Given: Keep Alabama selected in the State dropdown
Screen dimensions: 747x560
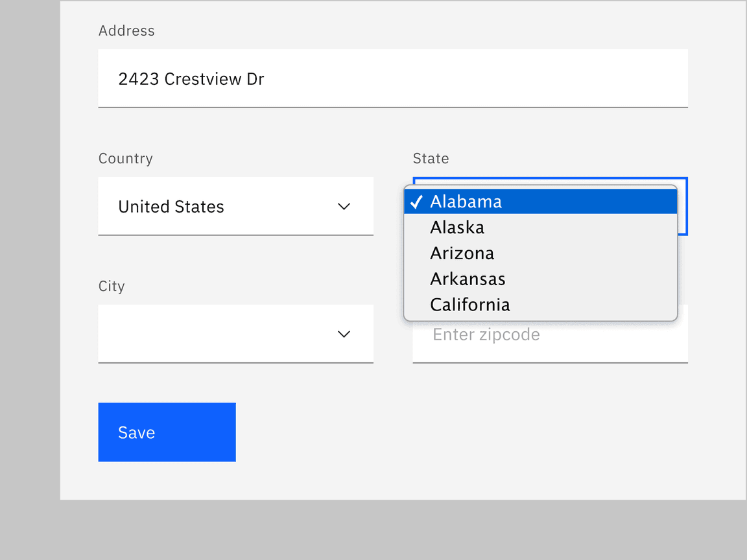Looking at the screenshot, I should 466,202.
